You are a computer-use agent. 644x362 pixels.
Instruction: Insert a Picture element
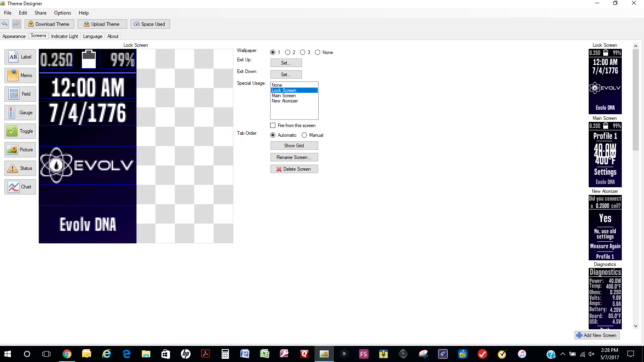click(20, 150)
